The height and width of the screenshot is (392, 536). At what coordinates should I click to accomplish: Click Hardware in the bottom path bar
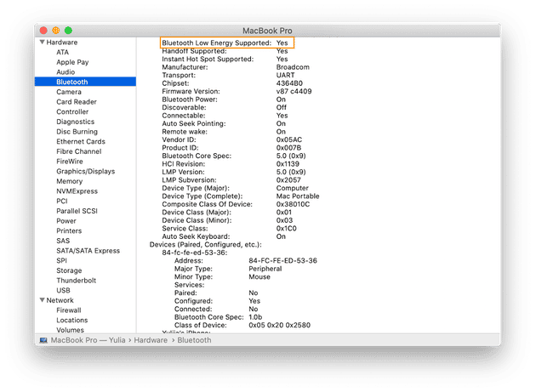[151, 340]
